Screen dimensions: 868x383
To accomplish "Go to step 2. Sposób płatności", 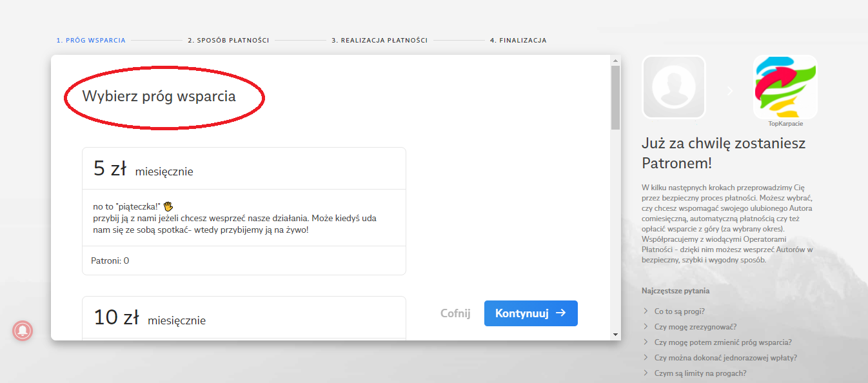I will (228, 40).
